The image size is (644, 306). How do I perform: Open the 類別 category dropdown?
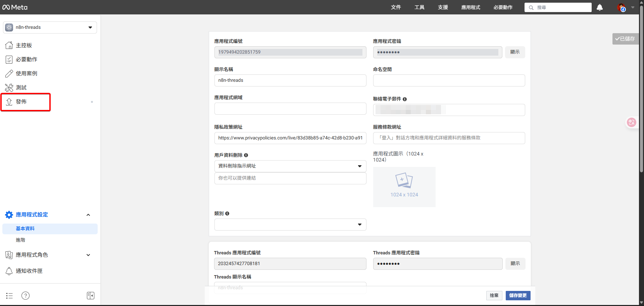click(x=359, y=225)
